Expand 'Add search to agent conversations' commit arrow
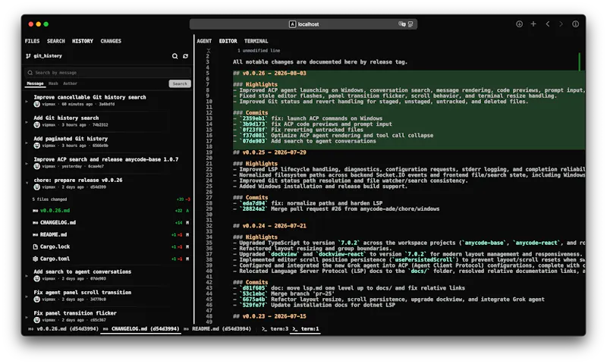This screenshot has width=607, height=364. (x=27, y=276)
